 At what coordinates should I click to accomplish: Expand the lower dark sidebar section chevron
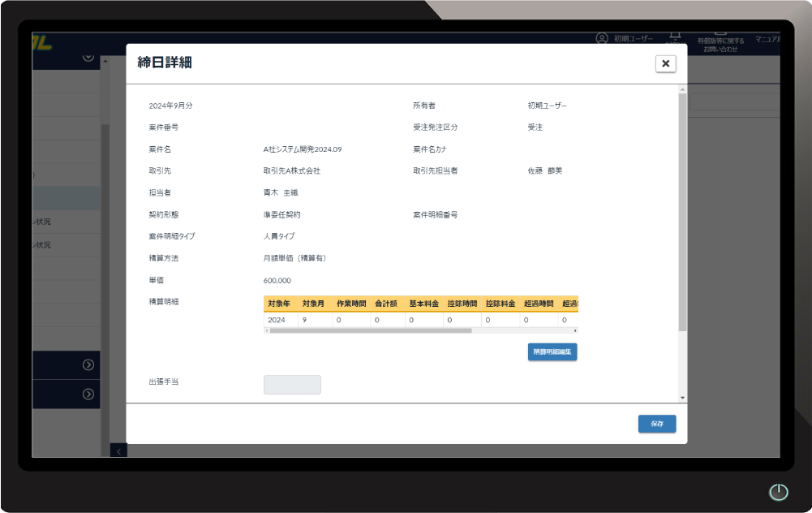click(x=88, y=394)
